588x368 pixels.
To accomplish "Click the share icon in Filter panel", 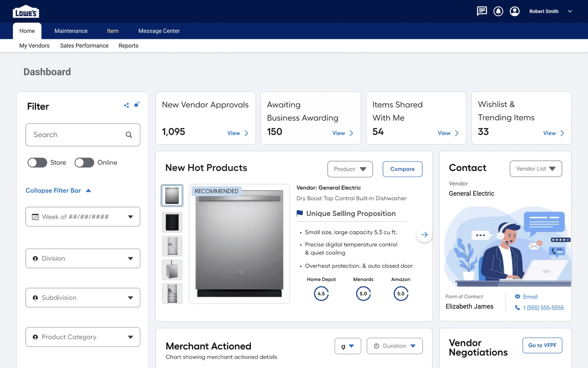I will pos(127,105).
